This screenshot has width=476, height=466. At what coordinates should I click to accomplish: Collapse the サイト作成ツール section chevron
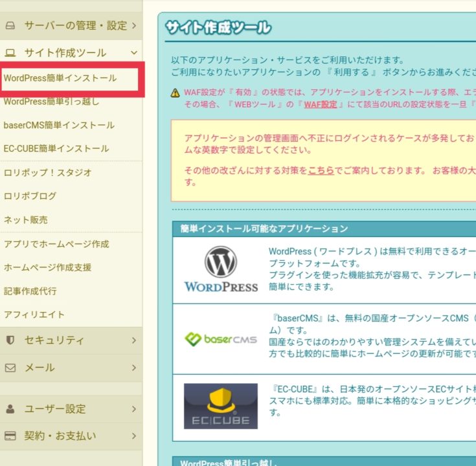tap(133, 53)
